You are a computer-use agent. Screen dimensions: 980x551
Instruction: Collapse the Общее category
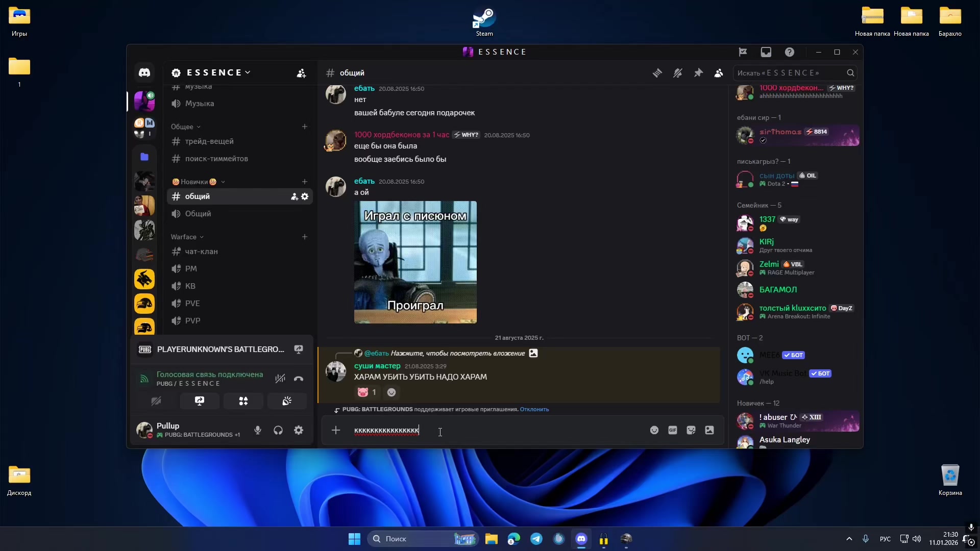(x=186, y=127)
